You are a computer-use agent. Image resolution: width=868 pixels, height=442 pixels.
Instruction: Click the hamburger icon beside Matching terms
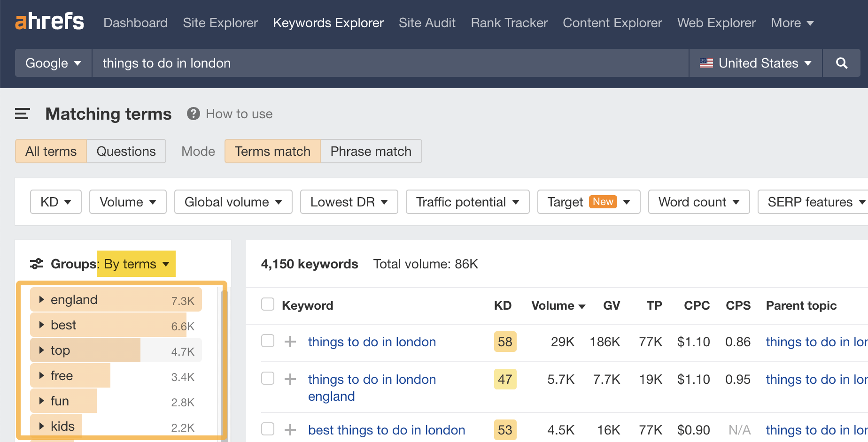tap(22, 114)
